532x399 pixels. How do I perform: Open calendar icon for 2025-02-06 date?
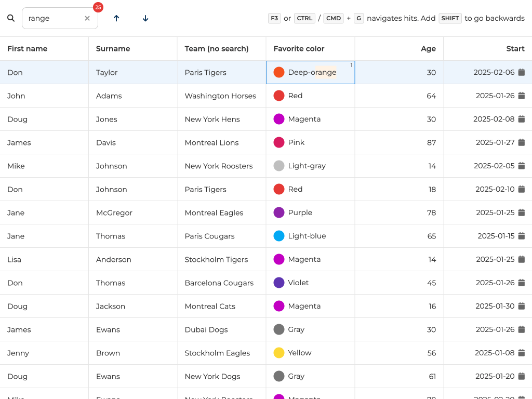pos(522,72)
